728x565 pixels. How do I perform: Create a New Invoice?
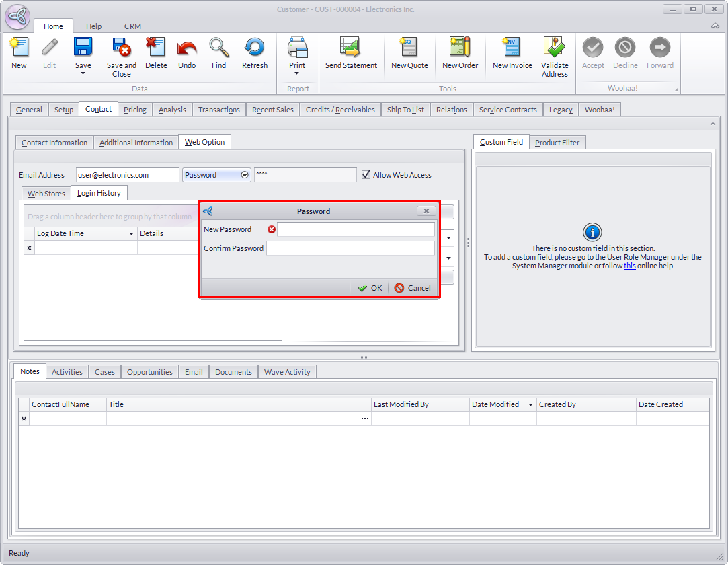pos(512,48)
